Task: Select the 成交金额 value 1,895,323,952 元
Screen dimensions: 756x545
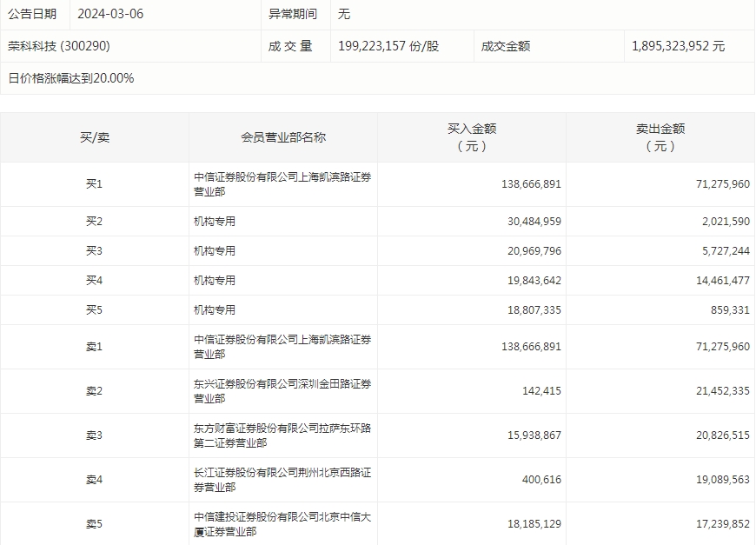Action: (678, 46)
